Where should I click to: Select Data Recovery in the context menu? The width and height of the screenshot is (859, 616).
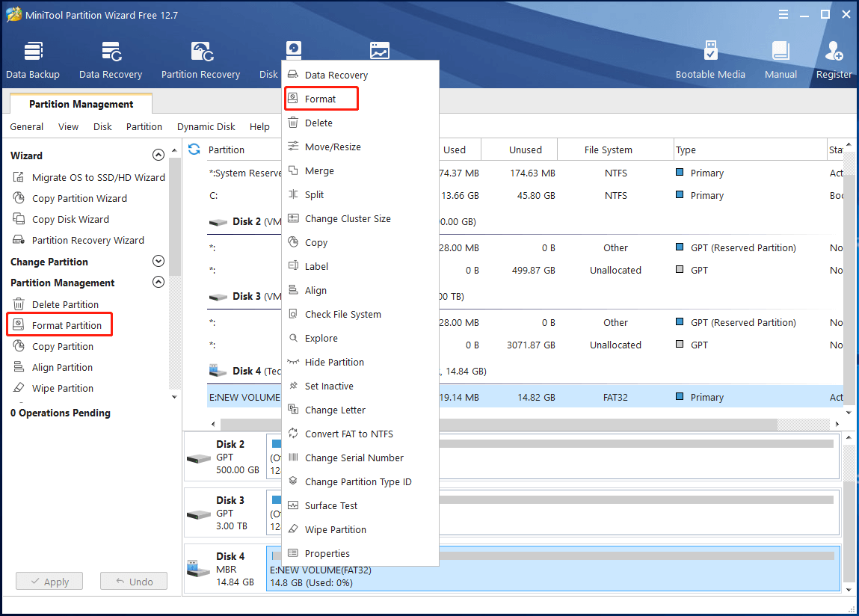[x=360, y=75]
